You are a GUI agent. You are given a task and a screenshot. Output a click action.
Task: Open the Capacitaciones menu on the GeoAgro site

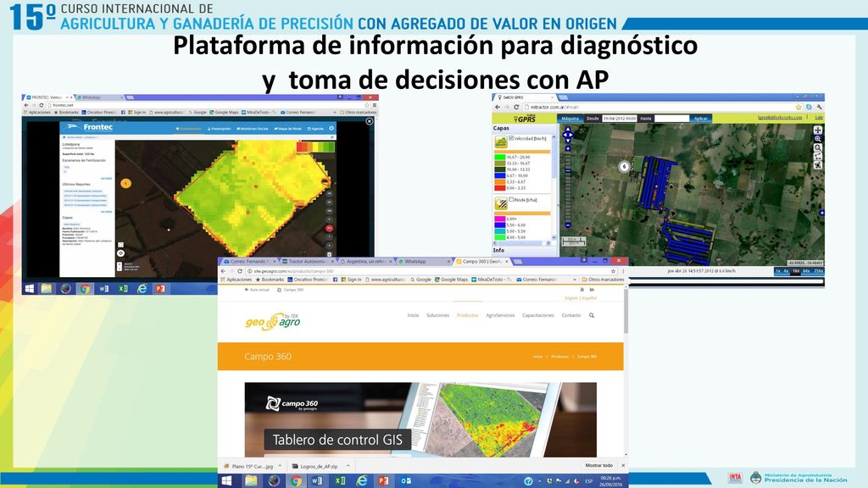[x=537, y=315]
